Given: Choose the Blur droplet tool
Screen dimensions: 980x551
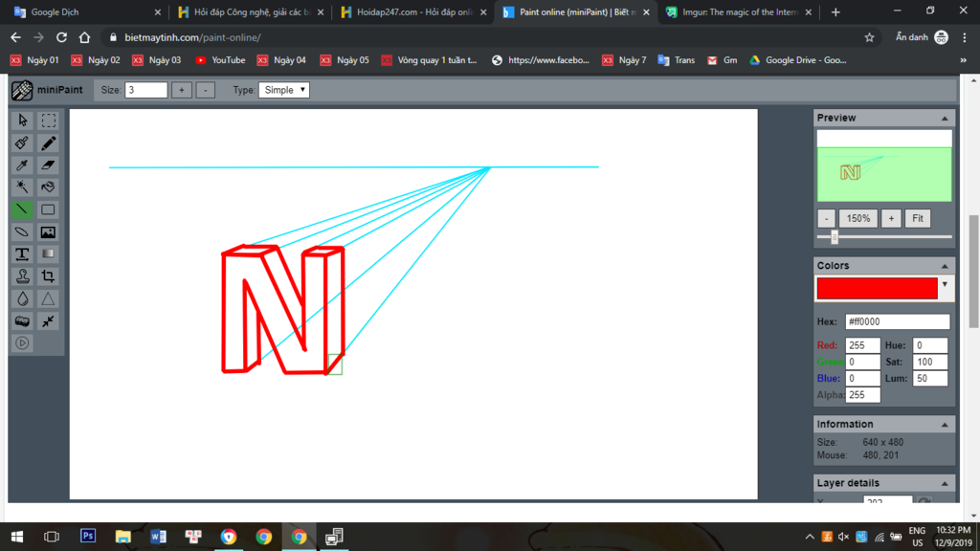Looking at the screenshot, I should click(23, 298).
